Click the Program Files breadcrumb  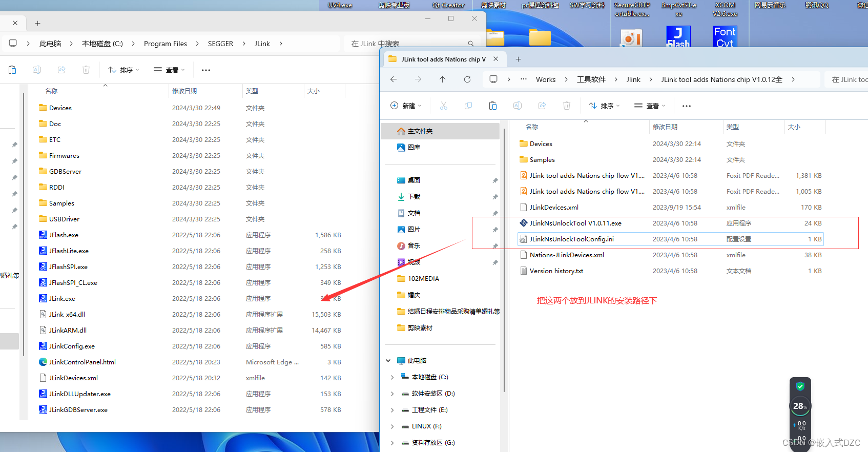[166, 44]
